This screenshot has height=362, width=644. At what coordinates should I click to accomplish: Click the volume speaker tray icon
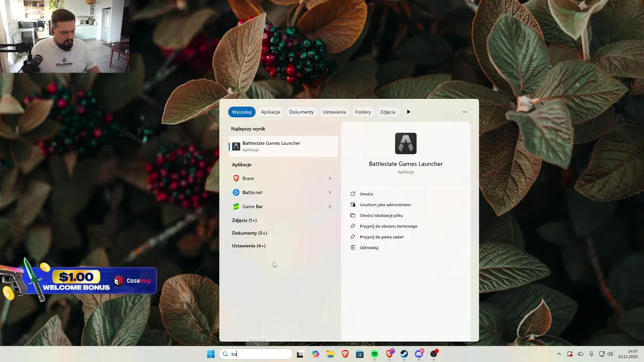click(610, 354)
